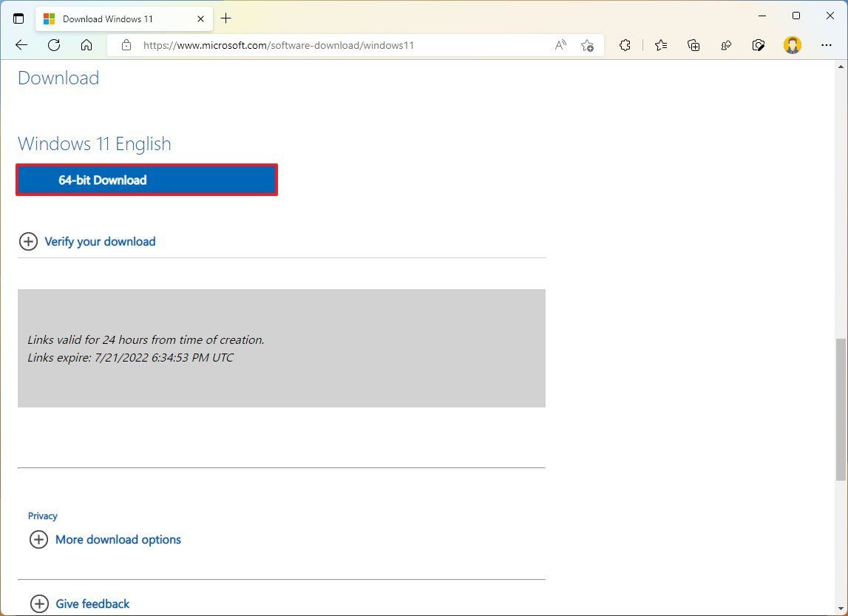Click the Home icon

pyautogui.click(x=87, y=45)
